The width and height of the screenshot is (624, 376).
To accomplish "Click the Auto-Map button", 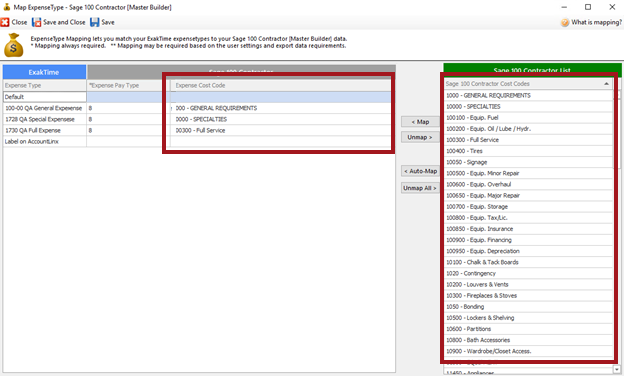I will pyautogui.click(x=420, y=171).
